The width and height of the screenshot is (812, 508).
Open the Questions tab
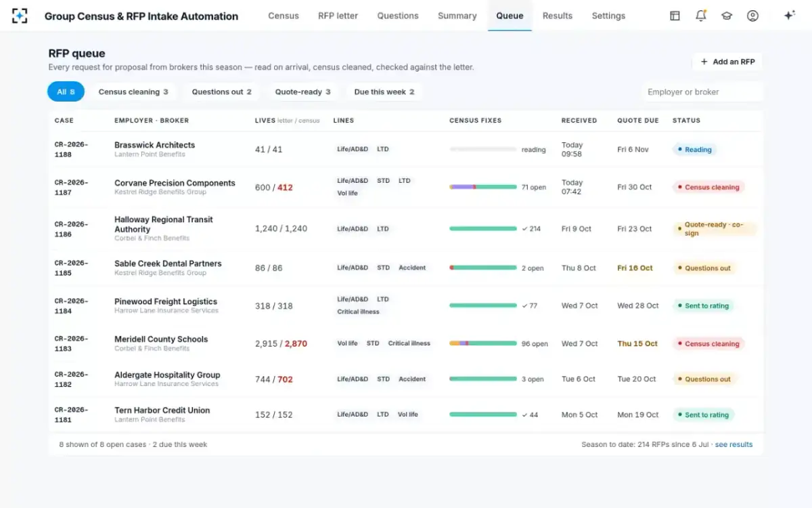point(398,16)
